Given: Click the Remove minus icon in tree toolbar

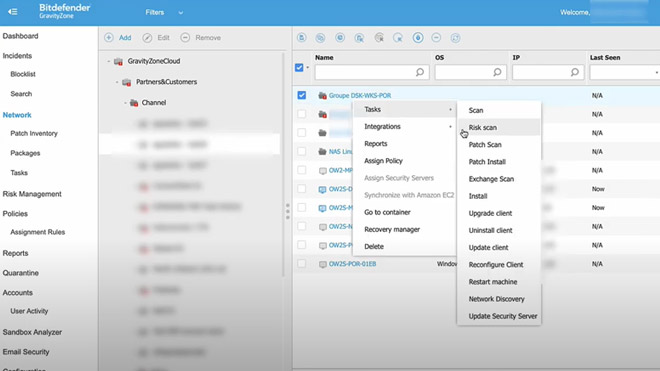Looking at the screenshot, I should 185,37.
